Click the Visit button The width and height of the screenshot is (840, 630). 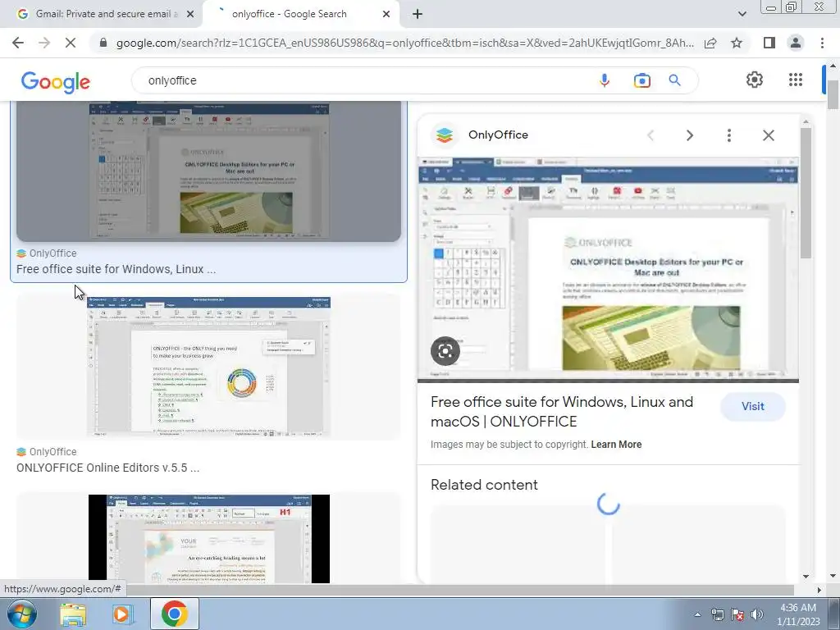click(753, 407)
